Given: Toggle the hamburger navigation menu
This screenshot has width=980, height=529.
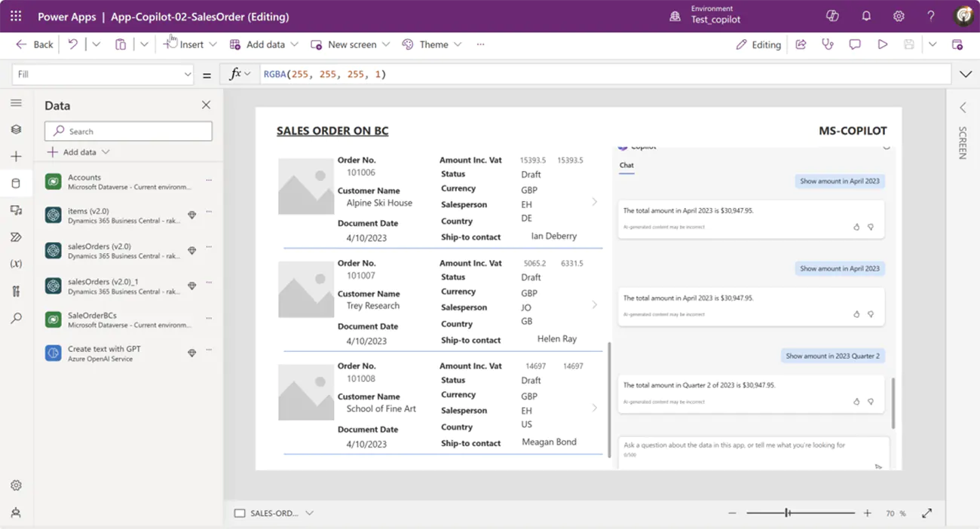Looking at the screenshot, I should point(16,102).
